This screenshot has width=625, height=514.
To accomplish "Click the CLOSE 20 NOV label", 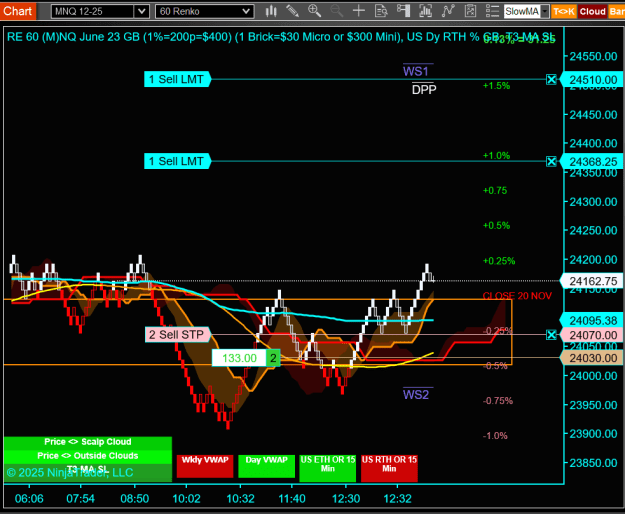I will tap(517, 296).
